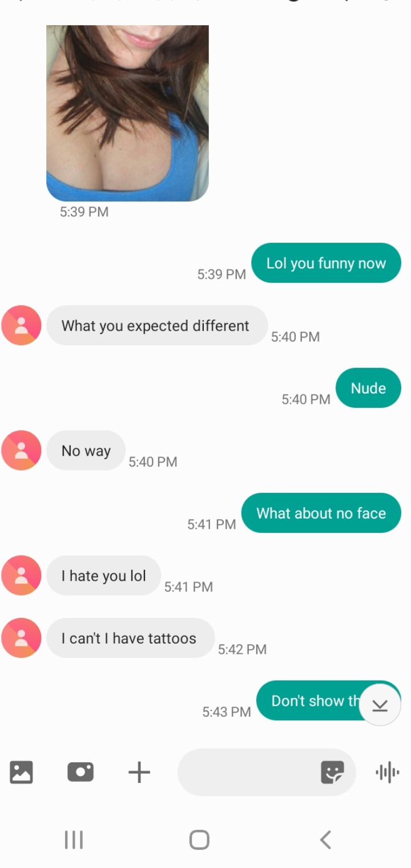The height and width of the screenshot is (868, 411).
Task: Select the "What about no face" message bubble
Action: click(x=321, y=513)
